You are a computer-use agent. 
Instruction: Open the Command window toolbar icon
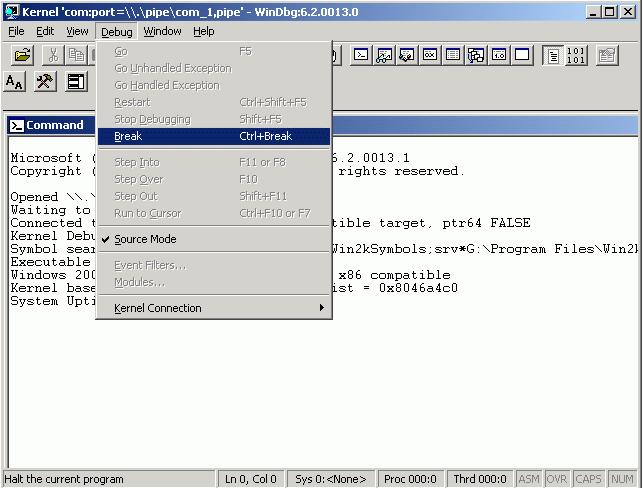361,55
